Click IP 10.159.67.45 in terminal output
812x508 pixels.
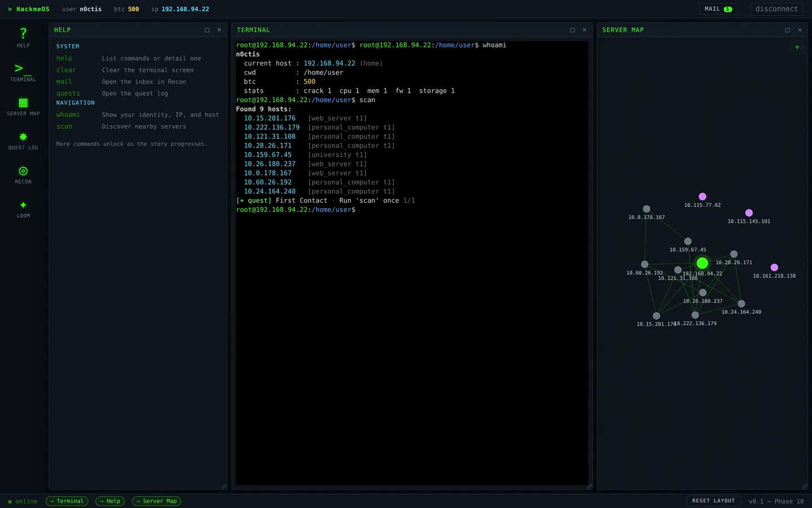pos(268,155)
